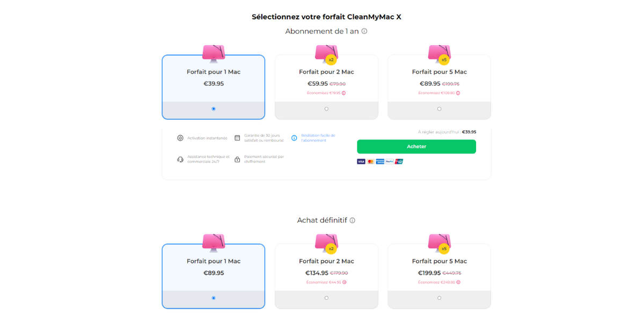The height and width of the screenshot is (322, 644).
Task: Select subscription radio for 5 Mac plan
Action: (440, 109)
